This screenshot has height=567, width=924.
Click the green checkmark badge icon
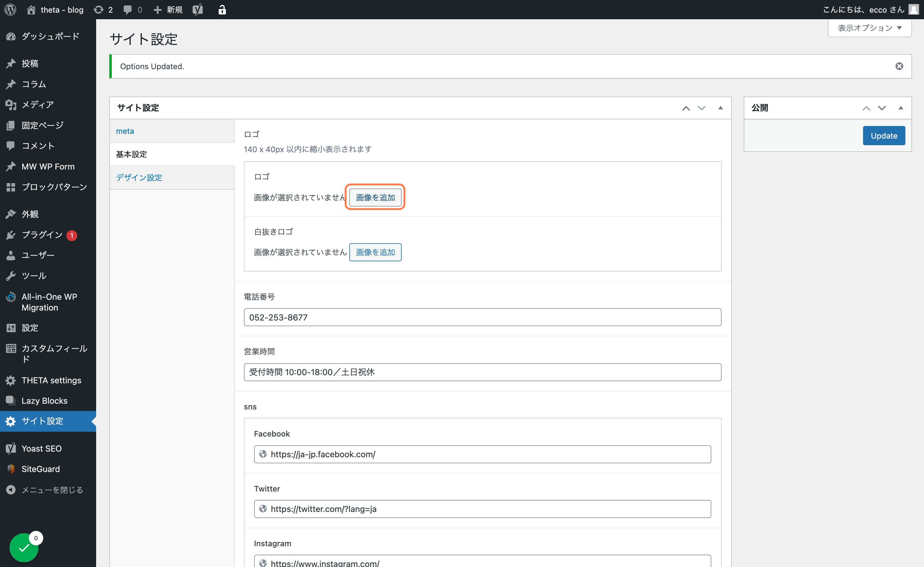24,548
